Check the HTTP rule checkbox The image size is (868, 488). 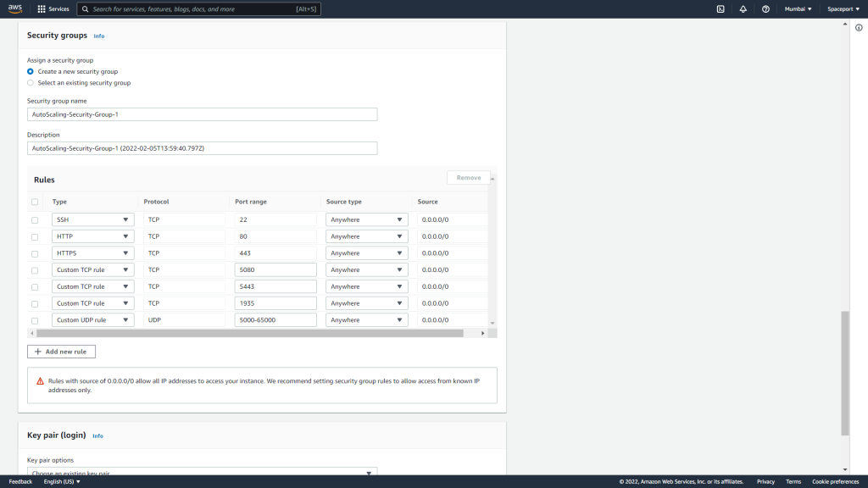(35, 237)
